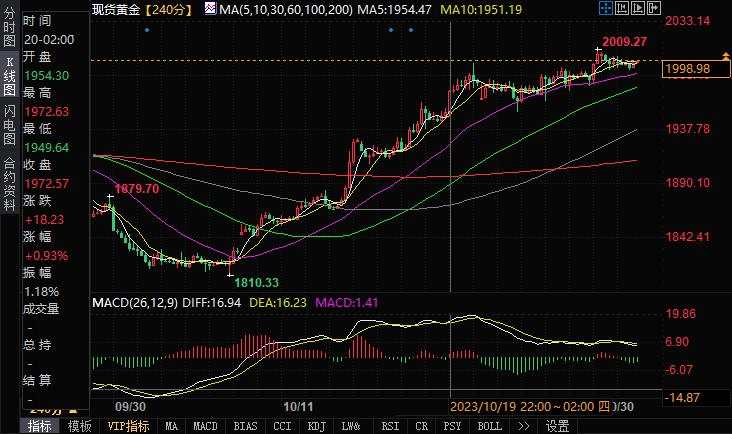Open the 设置 settings button
The image size is (732, 434).
pyautogui.click(x=557, y=426)
